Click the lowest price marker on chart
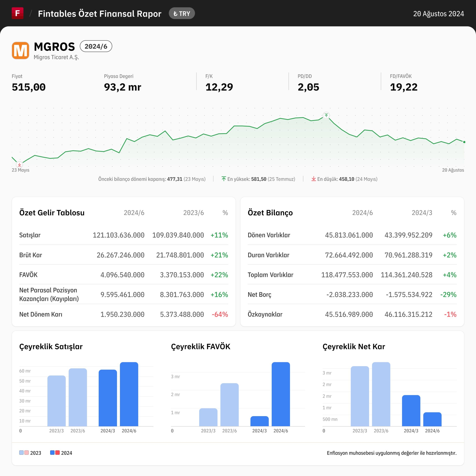 pos(20,165)
